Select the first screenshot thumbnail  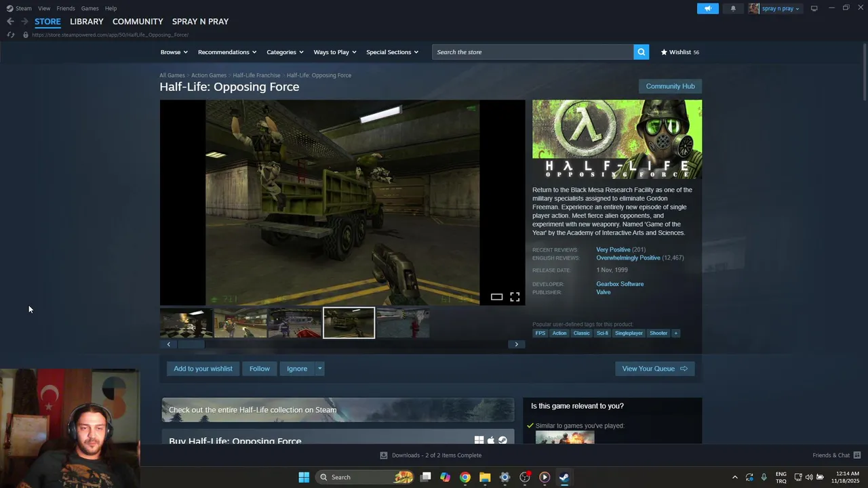(x=186, y=323)
